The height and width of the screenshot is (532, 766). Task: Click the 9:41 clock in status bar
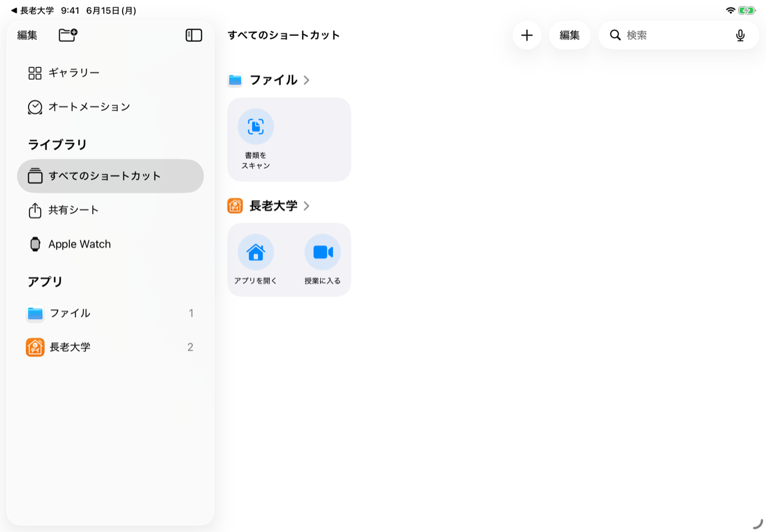[x=70, y=10]
